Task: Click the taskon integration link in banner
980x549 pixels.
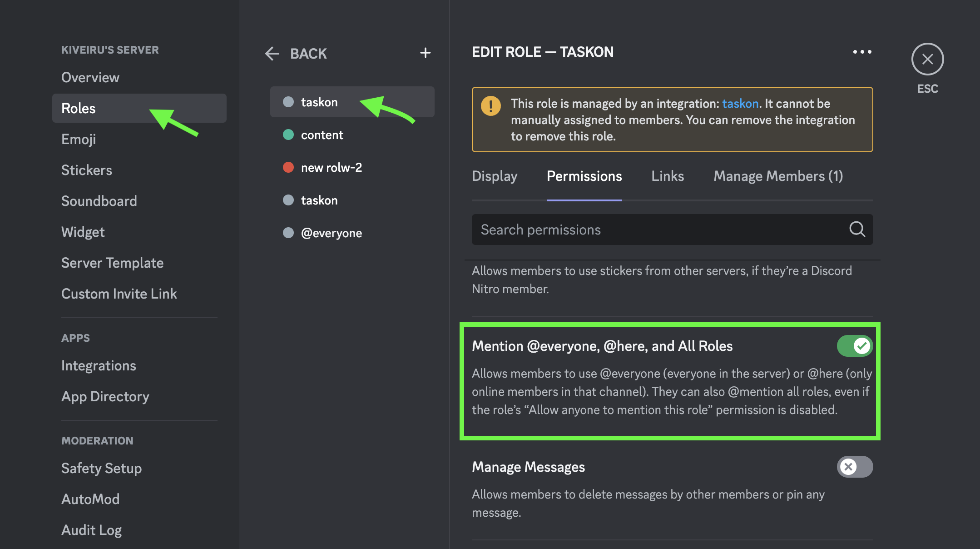Action: (x=740, y=104)
